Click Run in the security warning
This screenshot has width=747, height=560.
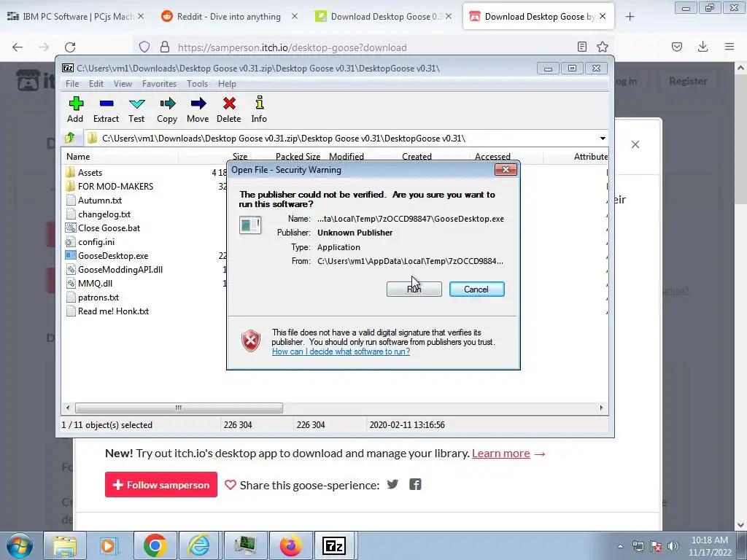(x=414, y=289)
